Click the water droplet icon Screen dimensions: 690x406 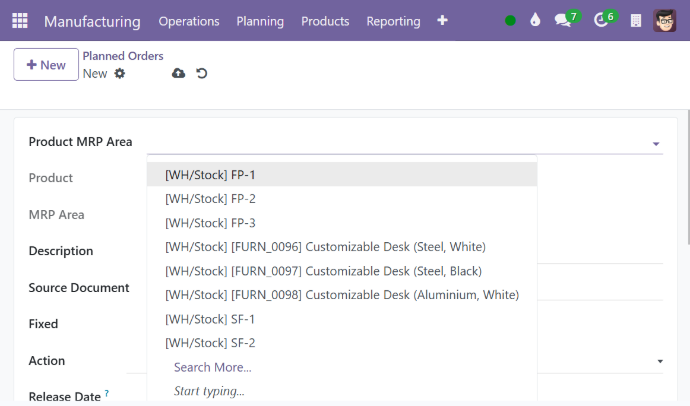click(535, 21)
